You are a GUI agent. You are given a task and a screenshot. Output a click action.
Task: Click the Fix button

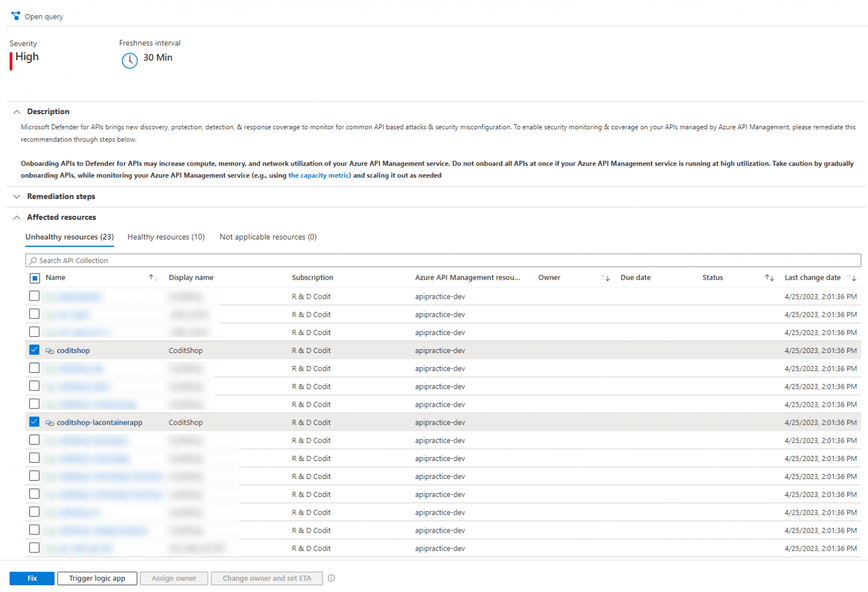(x=32, y=578)
